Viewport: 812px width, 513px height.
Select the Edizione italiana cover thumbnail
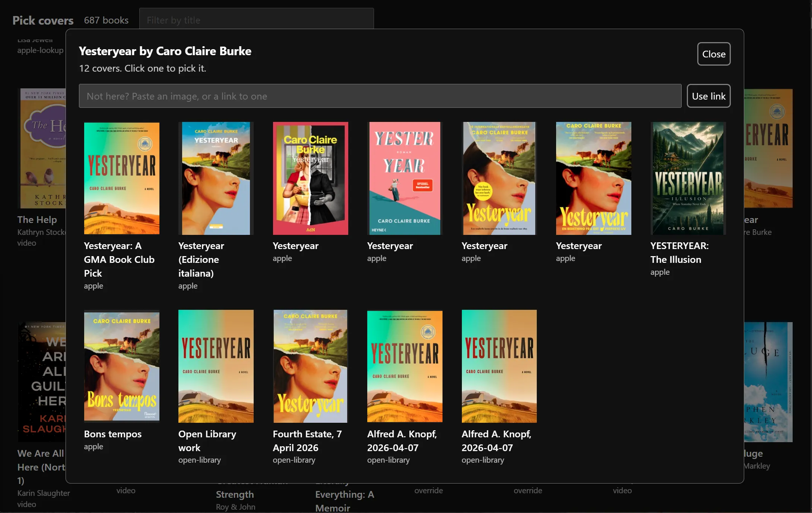216,178
